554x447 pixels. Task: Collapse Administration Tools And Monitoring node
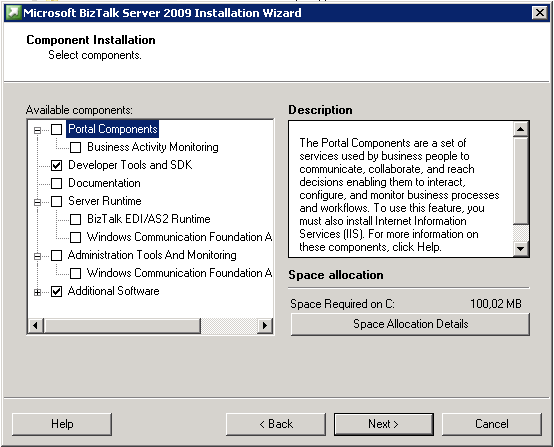click(x=37, y=256)
